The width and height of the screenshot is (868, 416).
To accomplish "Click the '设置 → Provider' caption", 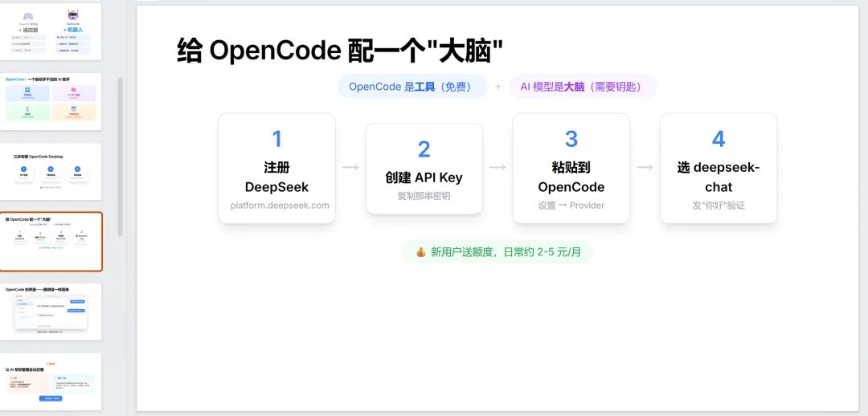I will point(571,206).
